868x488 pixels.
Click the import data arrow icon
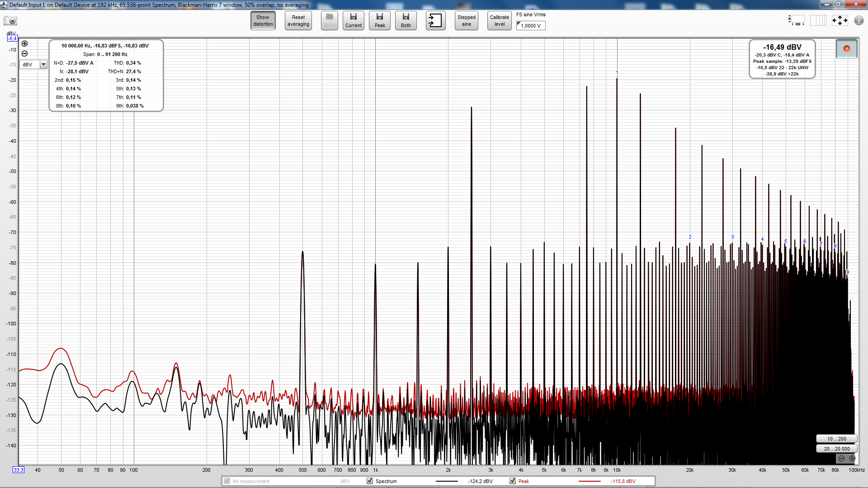435,21
